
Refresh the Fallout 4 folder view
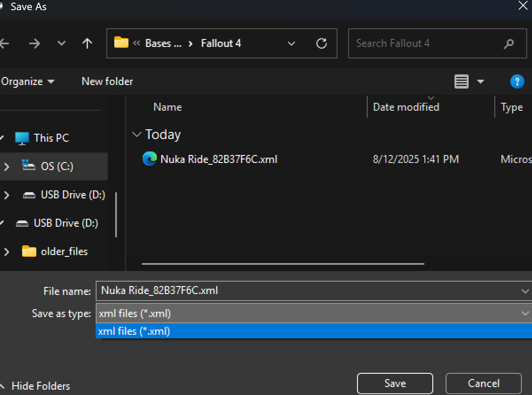(x=322, y=43)
